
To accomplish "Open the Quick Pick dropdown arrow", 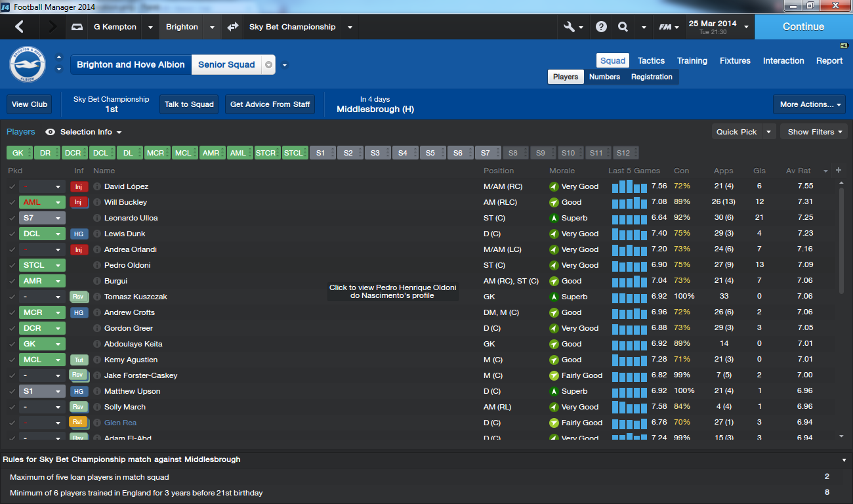I will 769,132.
